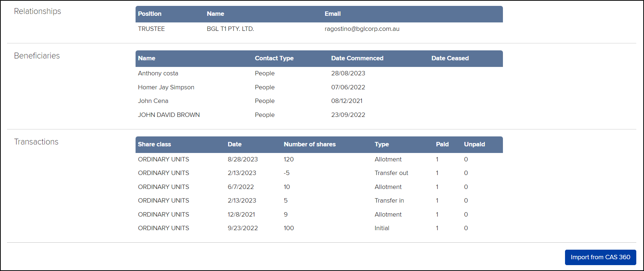This screenshot has height=271, width=644.
Task: Click date commenced 08/12/2021
Action: 347,101
